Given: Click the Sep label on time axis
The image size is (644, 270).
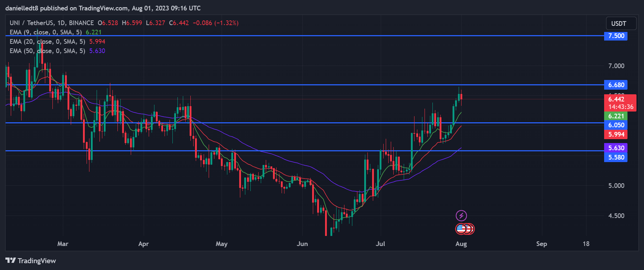Looking at the screenshot, I should [x=542, y=244].
